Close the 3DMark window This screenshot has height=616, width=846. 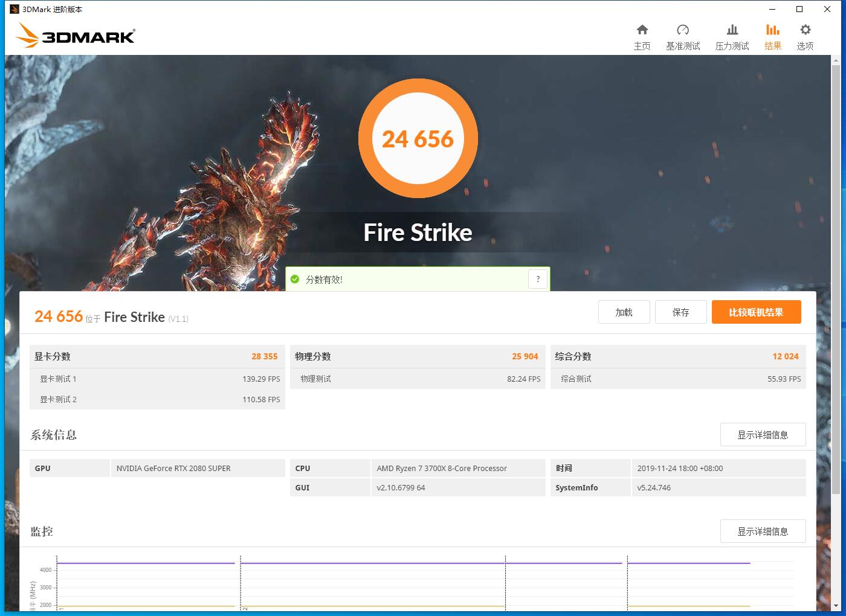pos(827,9)
